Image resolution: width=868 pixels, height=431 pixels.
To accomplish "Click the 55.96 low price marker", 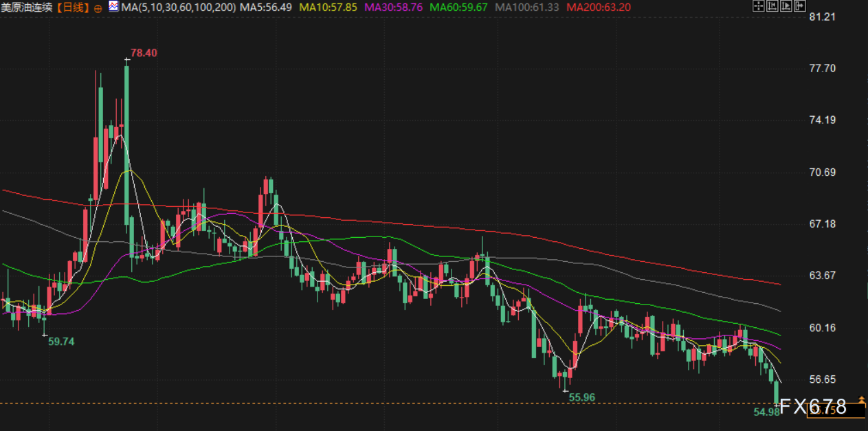I will pos(581,397).
